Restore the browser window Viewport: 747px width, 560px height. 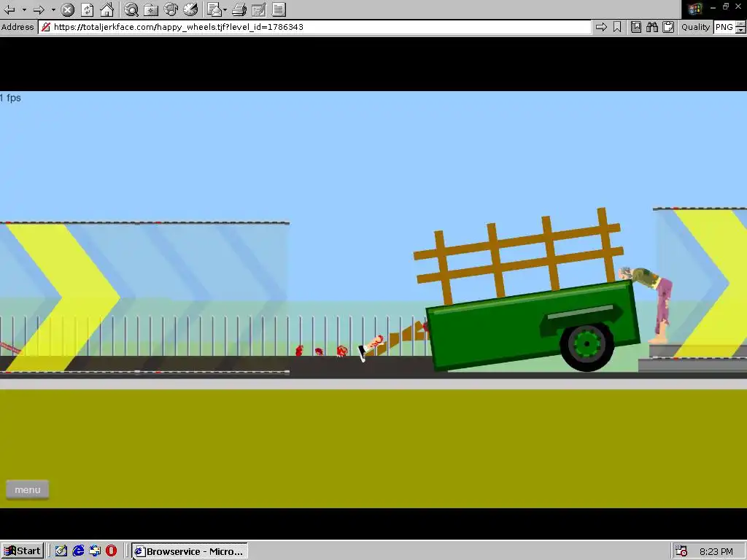pyautogui.click(x=726, y=6)
